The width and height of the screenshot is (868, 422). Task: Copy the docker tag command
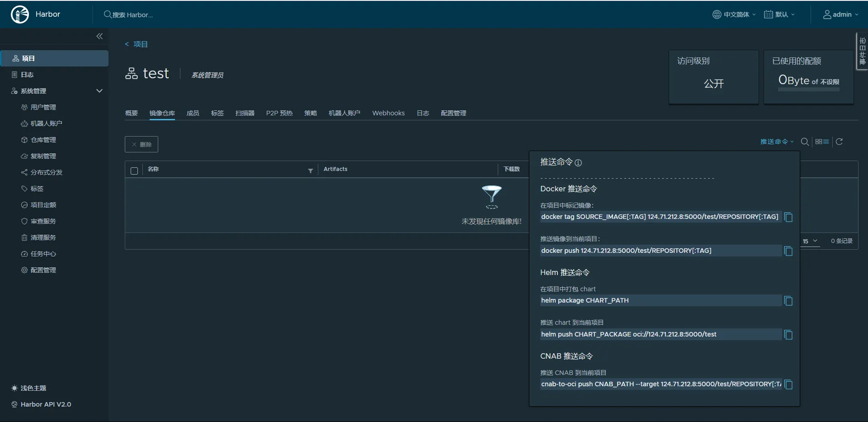788,217
